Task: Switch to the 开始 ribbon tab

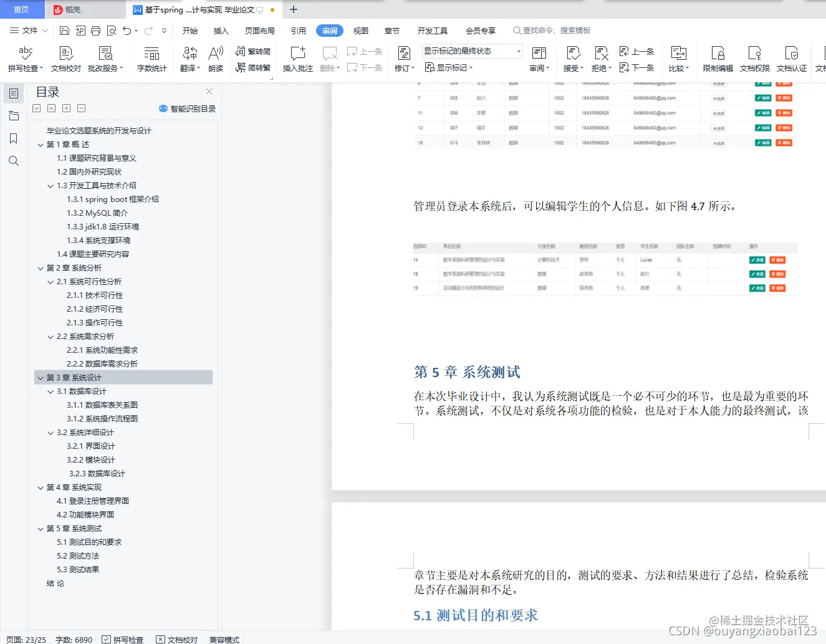Action: [x=190, y=31]
